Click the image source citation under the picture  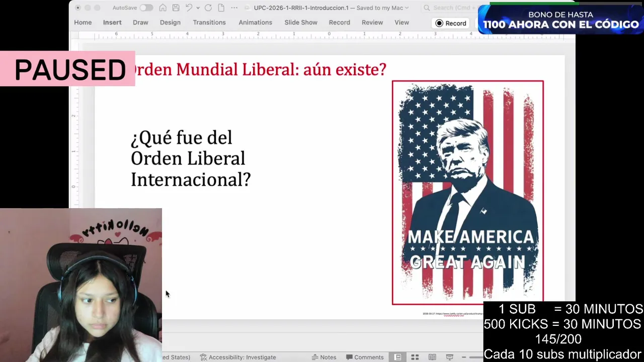point(453,314)
